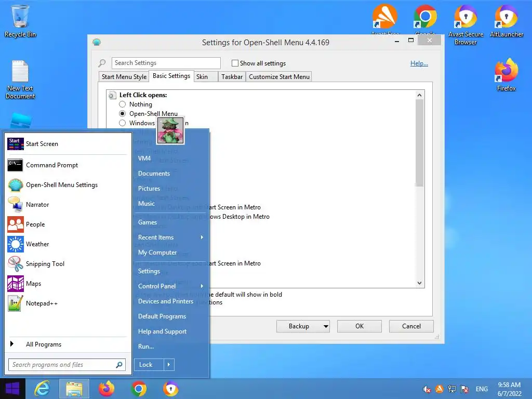Image resolution: width=532 pixels, height=399 pixels.
Task: Expand All Programs list
Action: [67, 344]
